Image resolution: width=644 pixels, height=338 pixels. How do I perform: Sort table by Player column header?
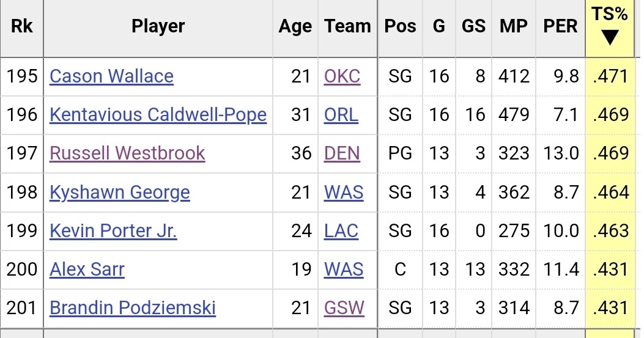click(x=158, y=26)
